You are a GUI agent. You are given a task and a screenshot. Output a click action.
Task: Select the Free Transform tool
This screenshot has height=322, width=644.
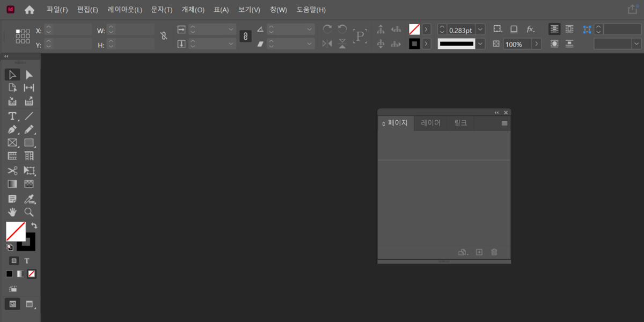30,171
